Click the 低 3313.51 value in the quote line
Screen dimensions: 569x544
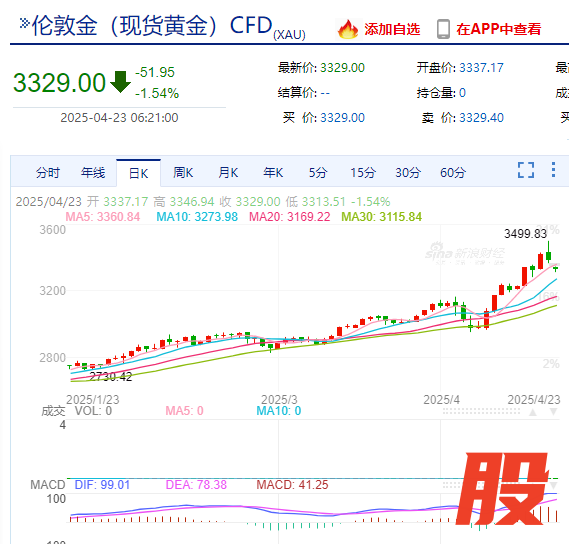(316, 202)
